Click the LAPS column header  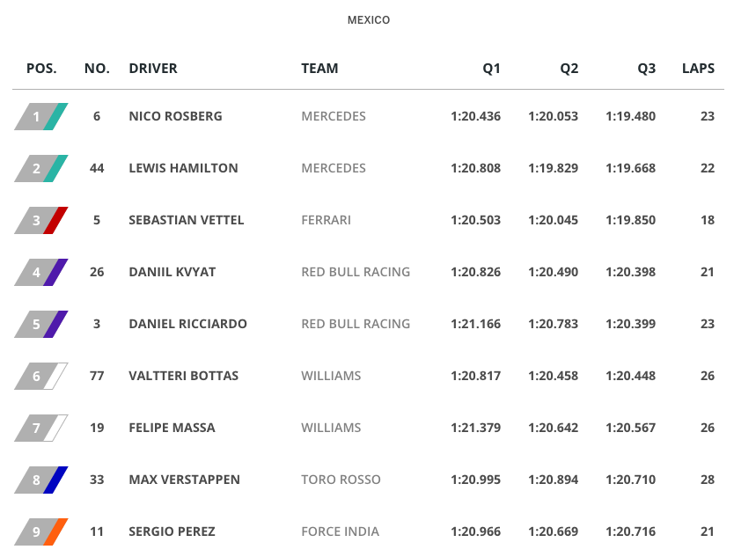coord(698,68)
